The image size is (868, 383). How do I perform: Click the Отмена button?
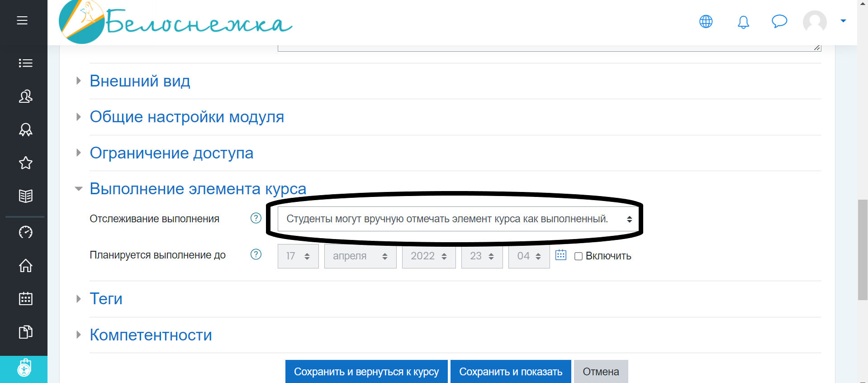[600, 372]
